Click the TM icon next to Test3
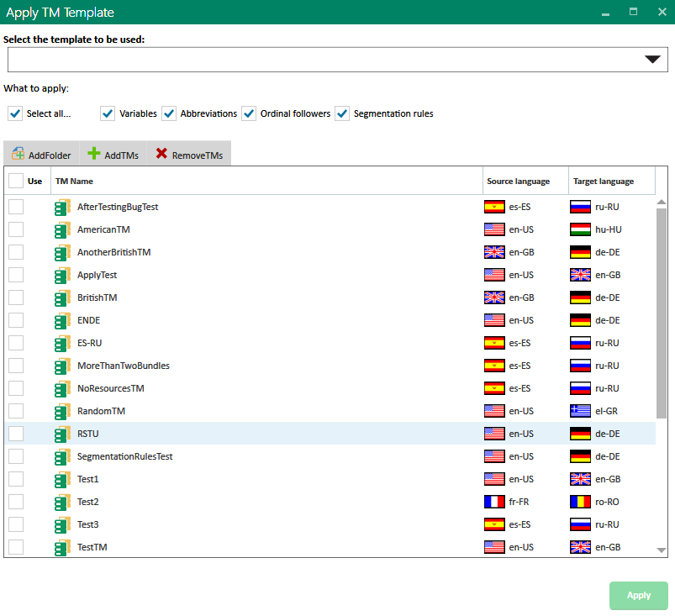Viewport: 675px width, 616px height. (62, 524)
